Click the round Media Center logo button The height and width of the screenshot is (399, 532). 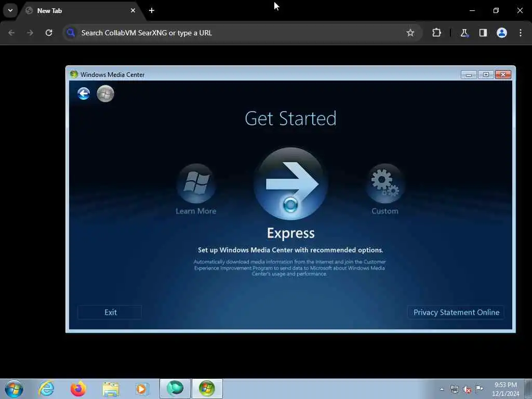105,94
